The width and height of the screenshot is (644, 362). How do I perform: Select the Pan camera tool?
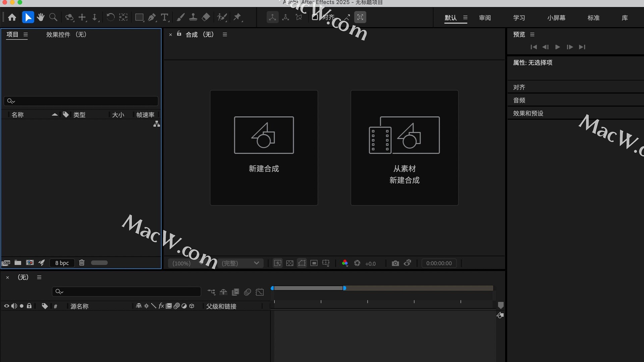(83, 17)
